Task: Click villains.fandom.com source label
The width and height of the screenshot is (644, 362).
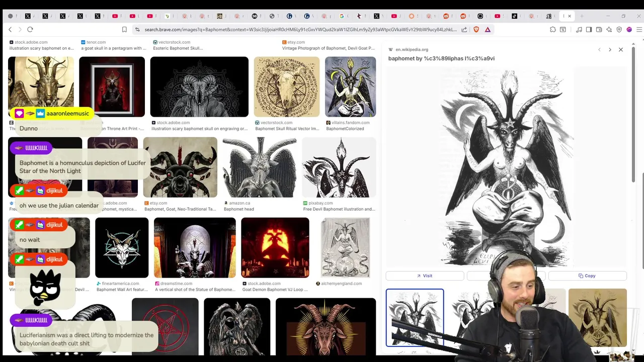Action: coord(351,123)
